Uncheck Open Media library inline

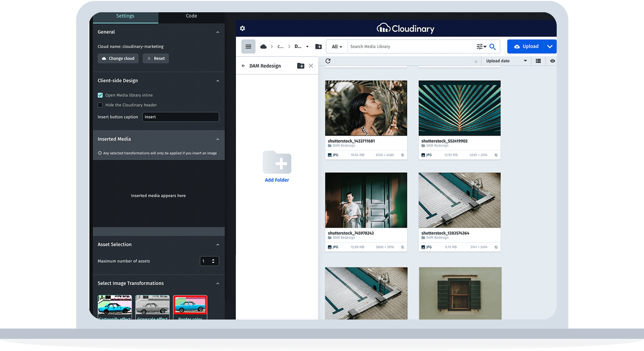(100, 95)
